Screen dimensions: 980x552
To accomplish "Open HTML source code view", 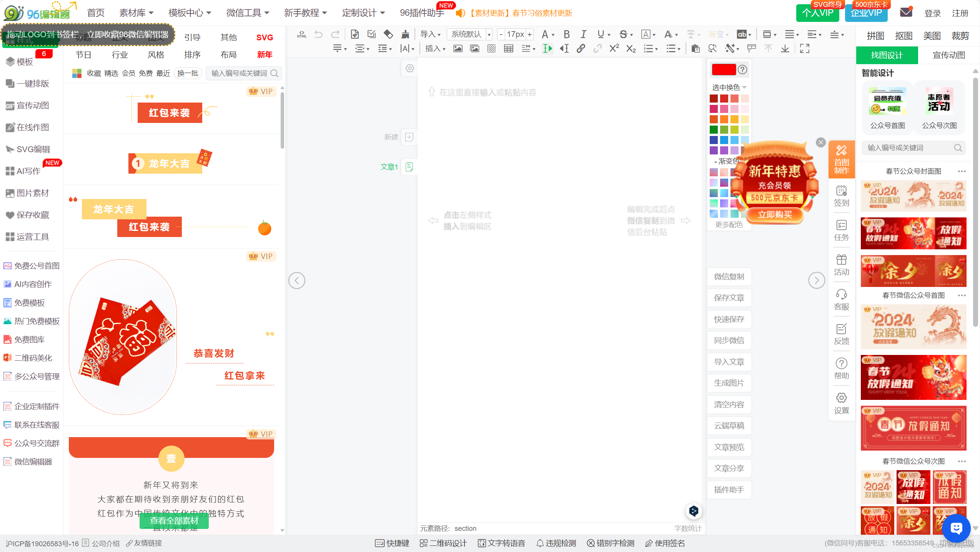I will (x=301, y=35).
